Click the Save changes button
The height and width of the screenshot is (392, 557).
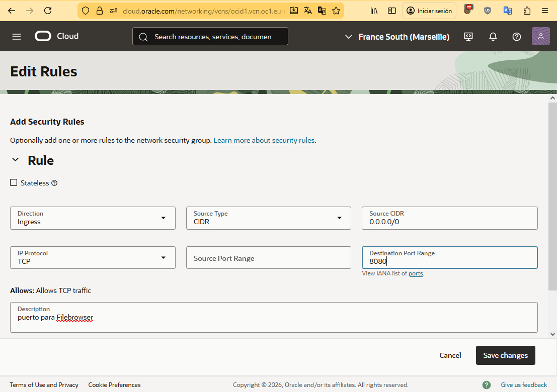505,355
